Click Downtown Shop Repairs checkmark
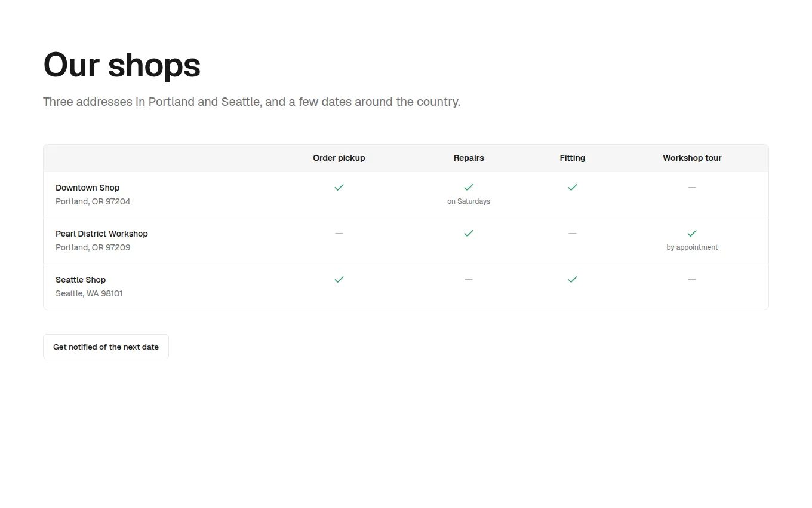 tap(469, 188)
